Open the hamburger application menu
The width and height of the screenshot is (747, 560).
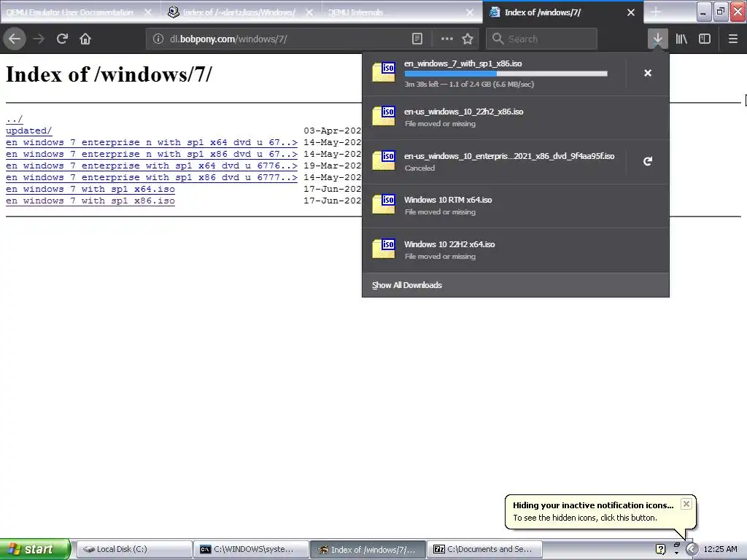732,39
